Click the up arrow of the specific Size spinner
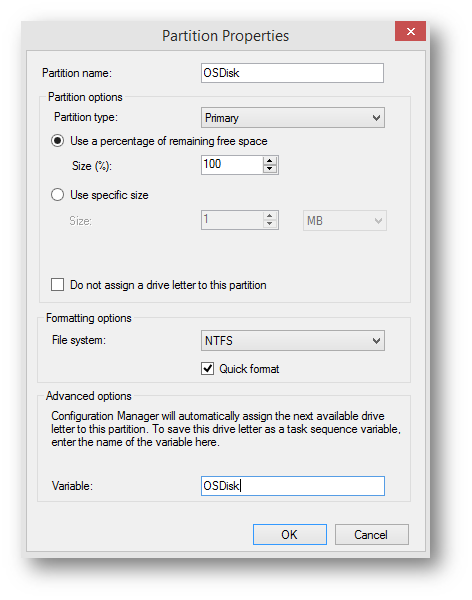 click(270, 216)
